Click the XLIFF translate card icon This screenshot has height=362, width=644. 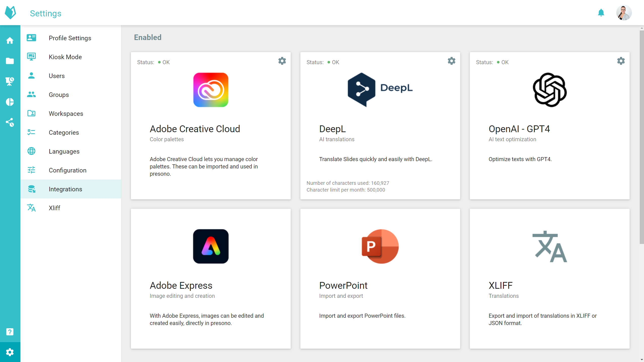[550, 246]
